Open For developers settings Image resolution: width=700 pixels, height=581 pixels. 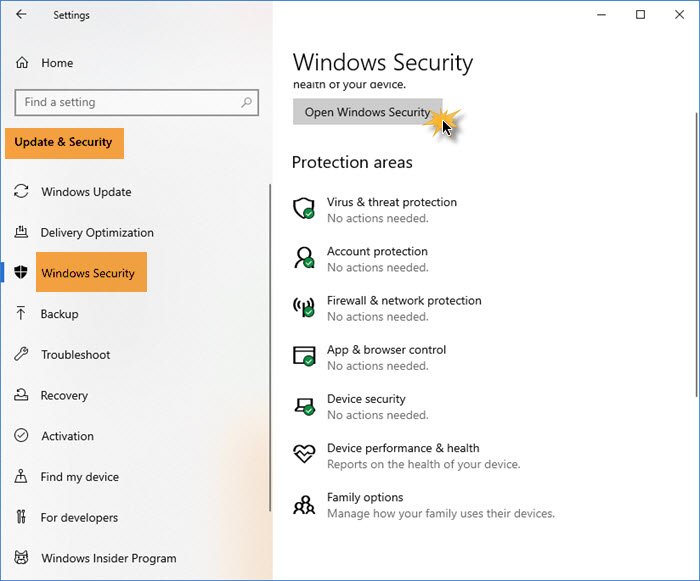point(79,517)
